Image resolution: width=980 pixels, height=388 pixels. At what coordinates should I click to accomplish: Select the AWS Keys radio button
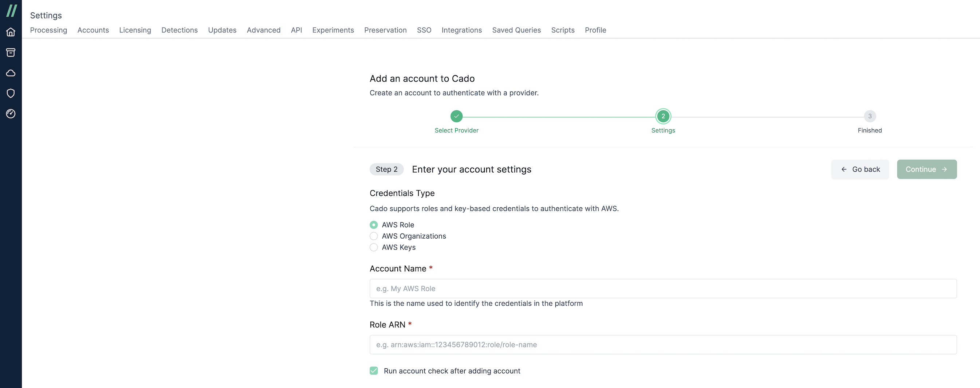pyautogui.click(x=374, y=247)
